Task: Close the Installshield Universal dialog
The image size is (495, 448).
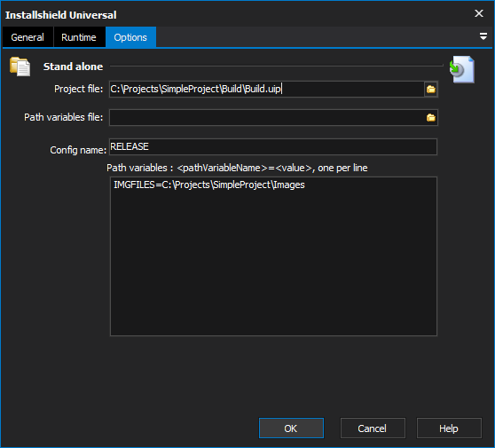Action: click(479, 13)
